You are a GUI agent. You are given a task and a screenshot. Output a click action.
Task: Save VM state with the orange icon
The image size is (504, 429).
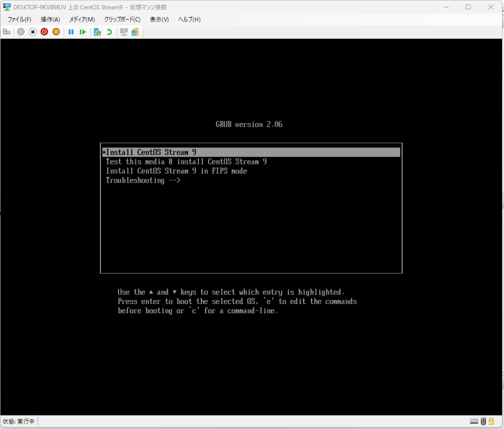(x=56, y=32)
